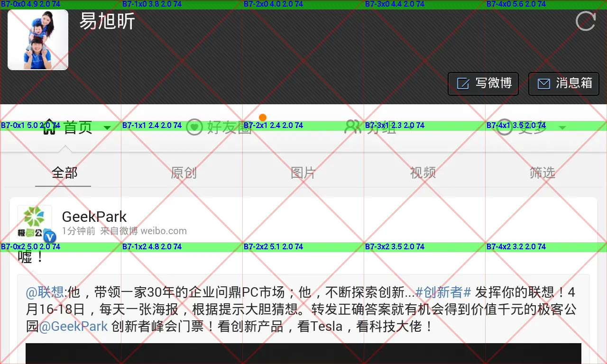Image resolution: width=607 pixels, height=364 pixels.
Task: Click the 写微博 compose button
Action: (x=483, y=83)
